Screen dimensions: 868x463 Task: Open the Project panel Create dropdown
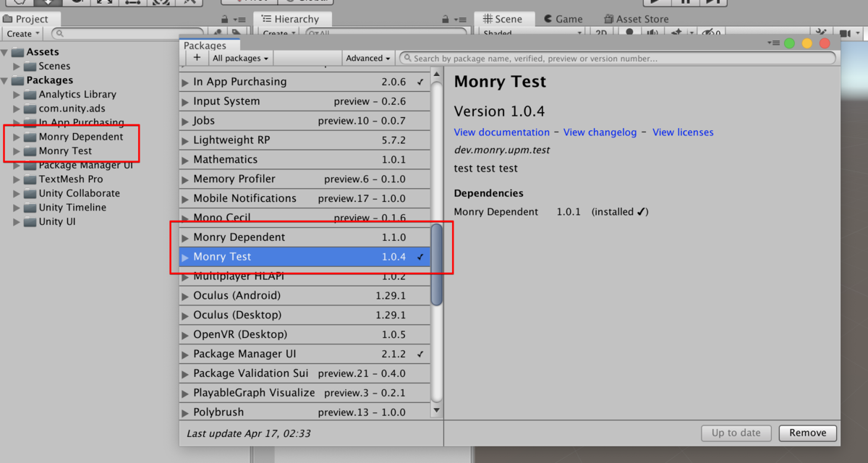23,33
